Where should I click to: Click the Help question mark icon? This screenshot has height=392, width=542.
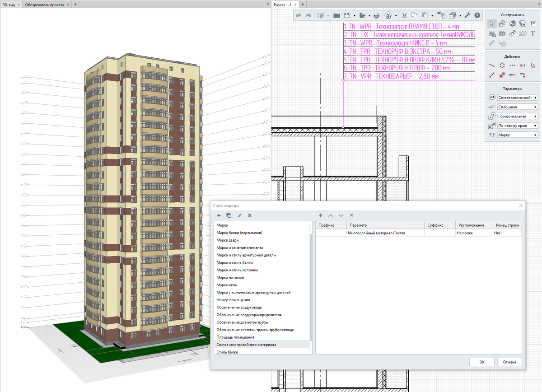(x=477, y=15)
